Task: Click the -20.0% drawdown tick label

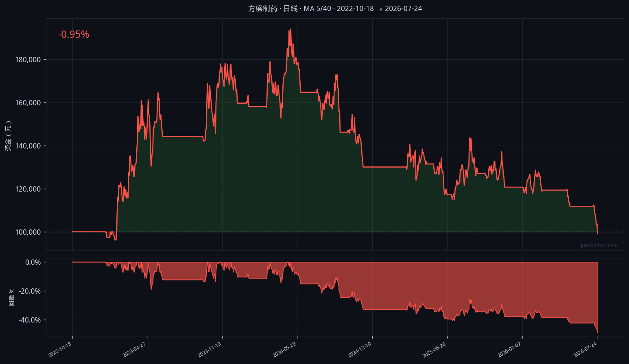Action: click(30, 291)
